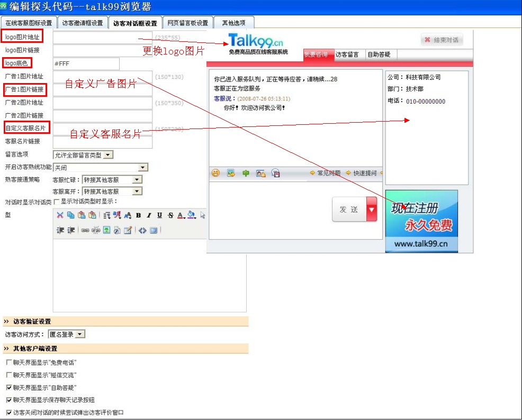Click the save chat record icon
The image size is (522, 420).
click(276, 173)
